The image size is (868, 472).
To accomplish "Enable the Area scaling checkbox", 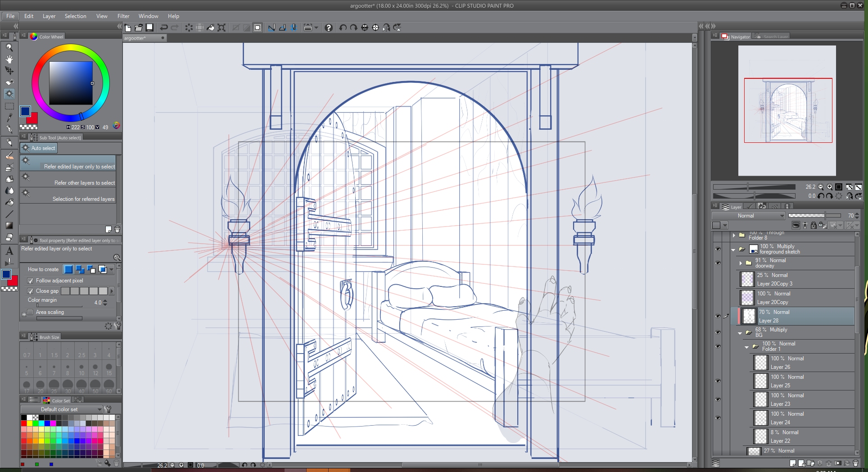I will pos(31,312).
